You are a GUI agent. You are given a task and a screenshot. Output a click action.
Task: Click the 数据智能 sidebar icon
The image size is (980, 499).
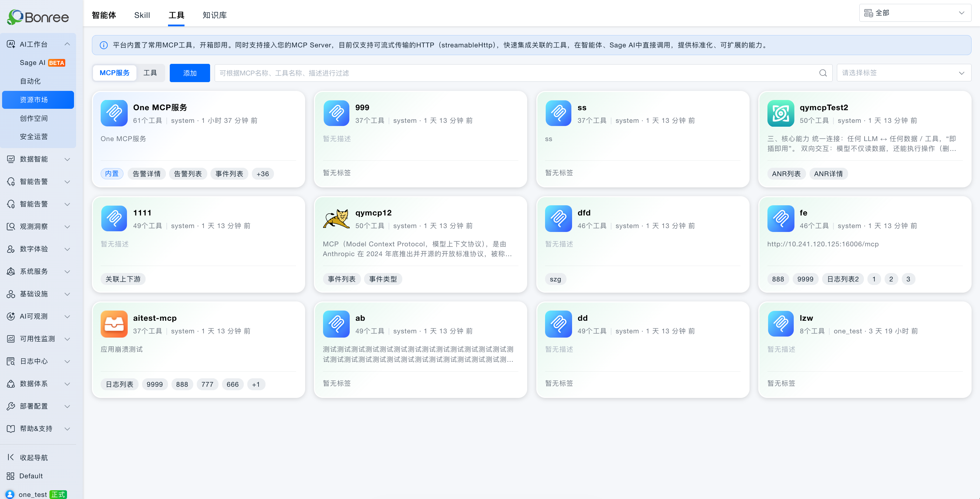click(11, 159)
